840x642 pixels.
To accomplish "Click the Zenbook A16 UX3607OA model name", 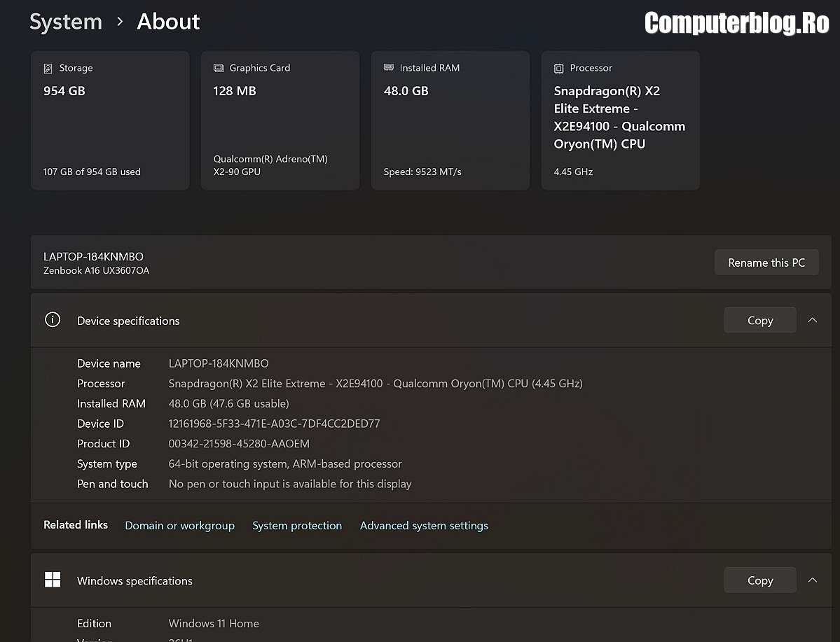I will pos(96,270).
